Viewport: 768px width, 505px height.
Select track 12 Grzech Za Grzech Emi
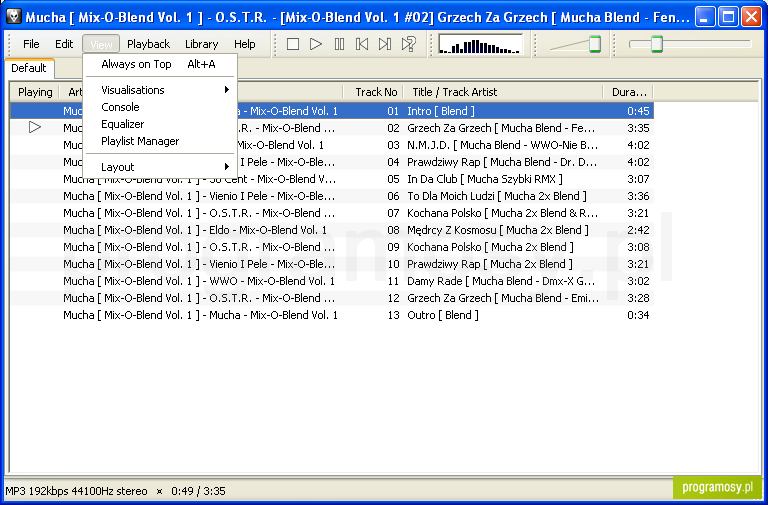click(332, 298)
